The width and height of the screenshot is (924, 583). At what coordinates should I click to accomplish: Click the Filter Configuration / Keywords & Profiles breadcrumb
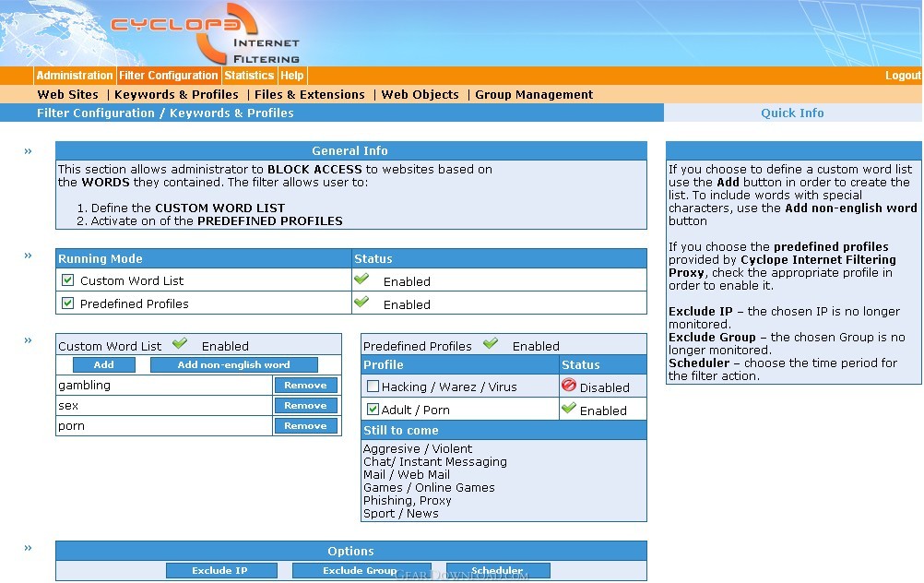pyautogui.click(x=165, y=113)
